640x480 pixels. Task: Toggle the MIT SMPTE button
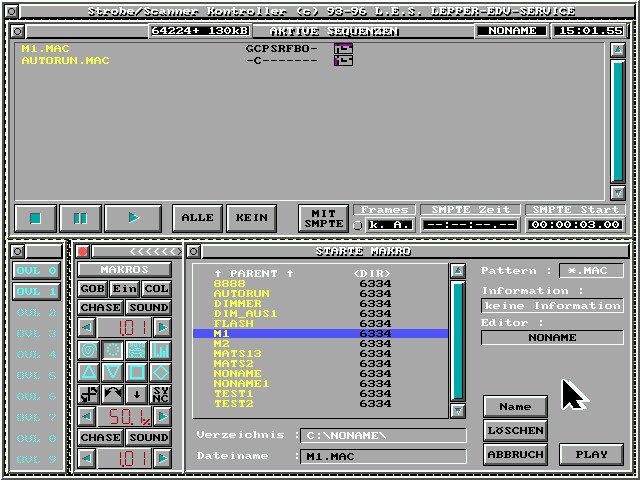click(x=323, y=218)
